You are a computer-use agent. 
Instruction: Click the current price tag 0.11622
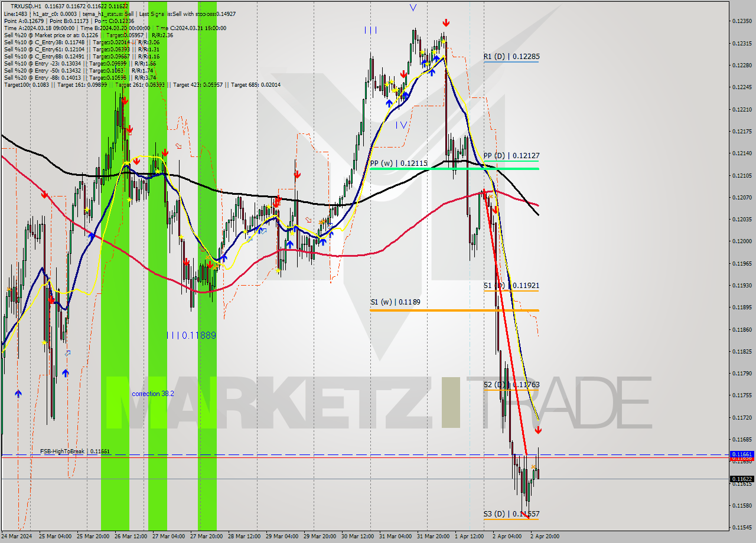click(742, 479)
